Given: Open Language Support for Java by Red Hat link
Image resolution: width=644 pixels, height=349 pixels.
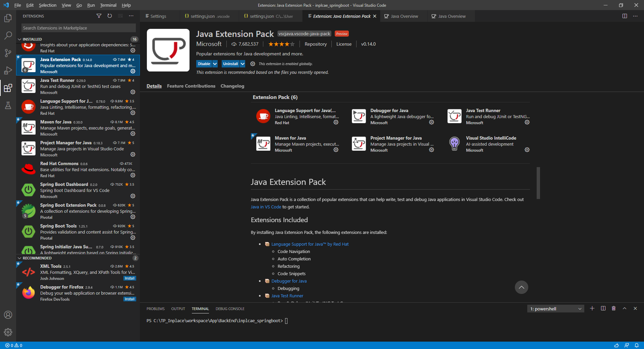Looking at the screenshot, I should point(310,244).
